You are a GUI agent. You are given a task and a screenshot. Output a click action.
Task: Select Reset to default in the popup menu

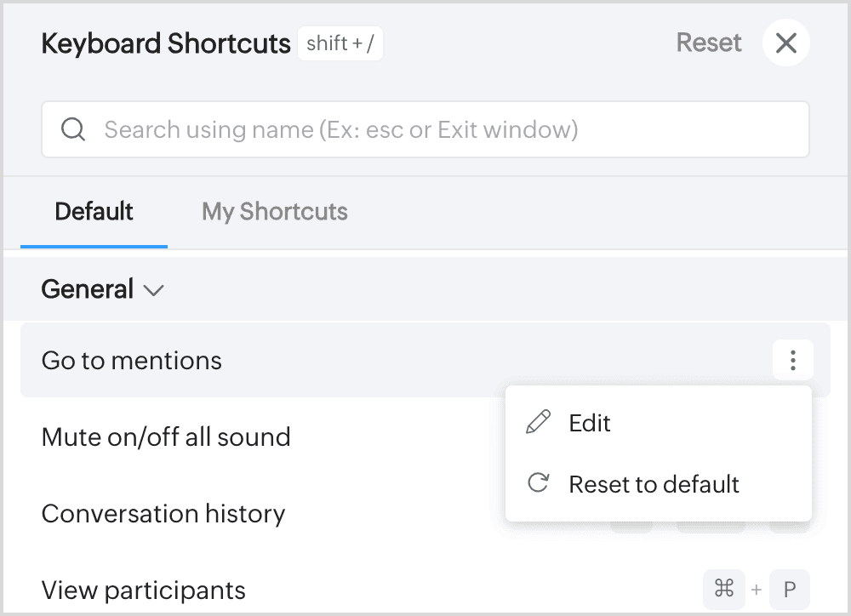pyautogui.click(x=654, y=484)
